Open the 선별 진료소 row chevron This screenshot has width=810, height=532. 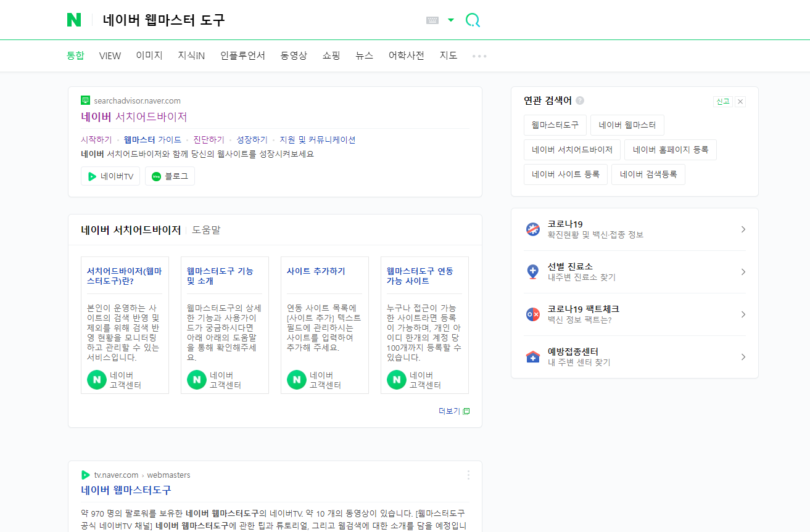743,272
